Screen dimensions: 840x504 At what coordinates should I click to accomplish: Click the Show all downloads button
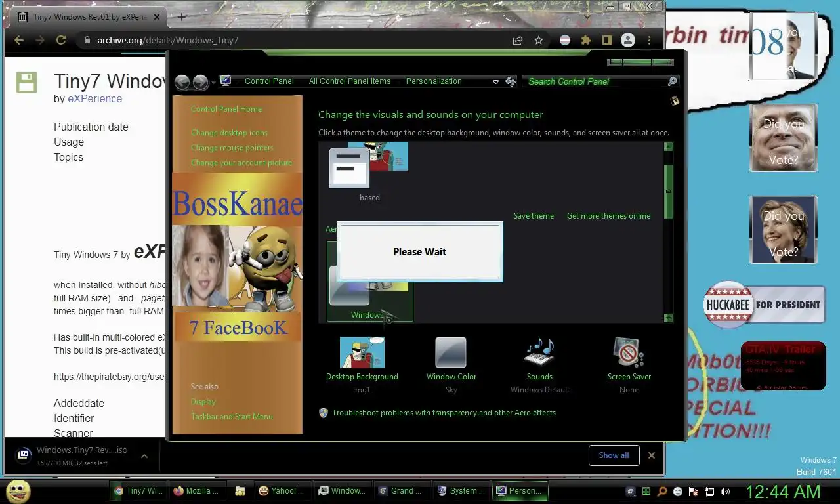(x=614, y=455)
